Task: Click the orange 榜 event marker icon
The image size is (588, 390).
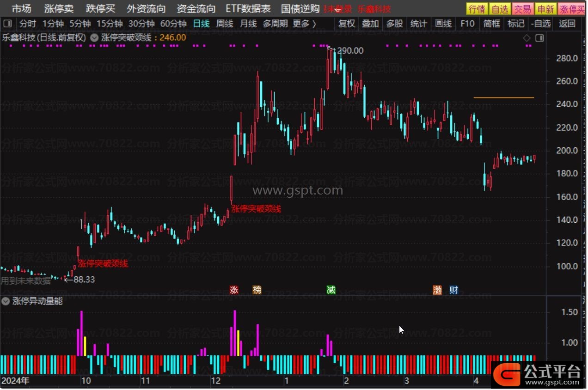Action: [257, 290]
